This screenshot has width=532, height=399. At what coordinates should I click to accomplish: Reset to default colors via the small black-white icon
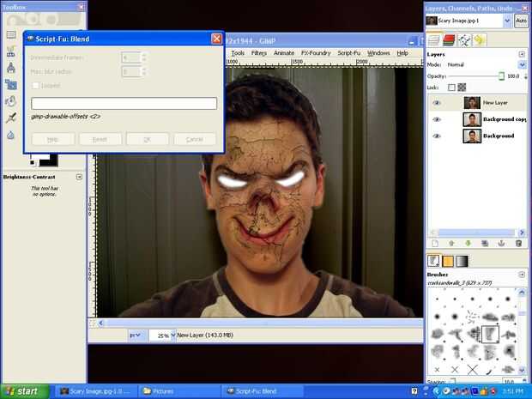tap(33, 163)
